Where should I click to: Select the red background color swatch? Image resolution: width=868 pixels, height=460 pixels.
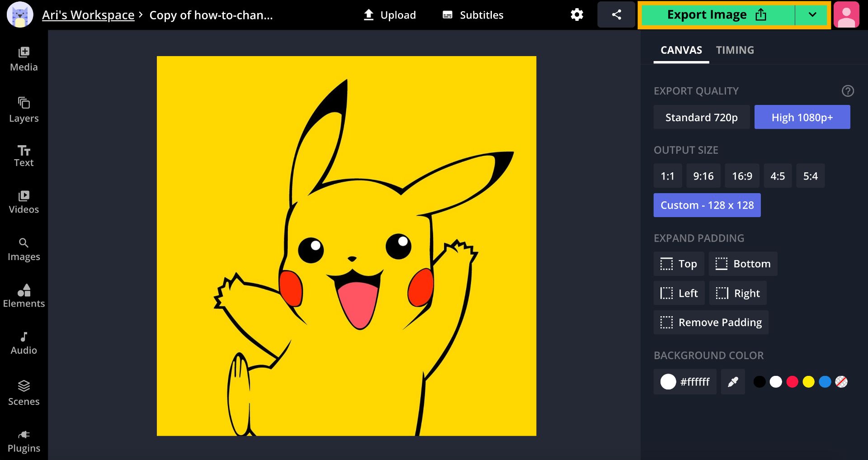coord(792,382)
